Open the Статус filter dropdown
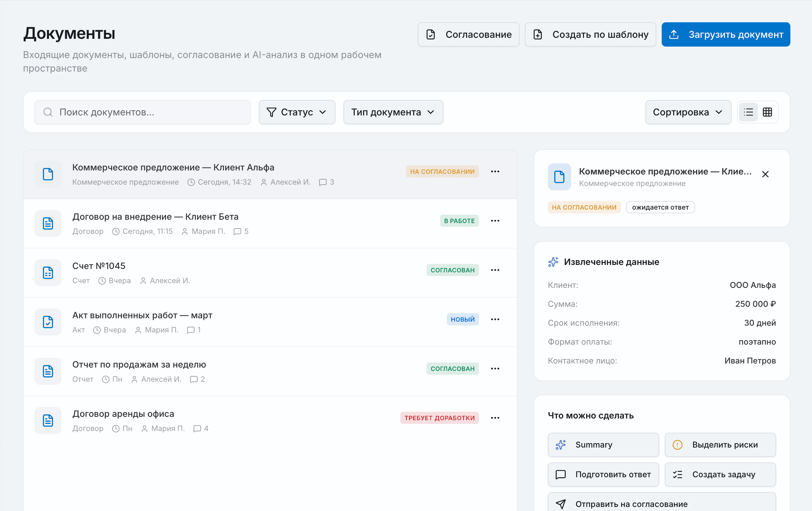This screenshot has height=511, width=812. tap(297, 112)
